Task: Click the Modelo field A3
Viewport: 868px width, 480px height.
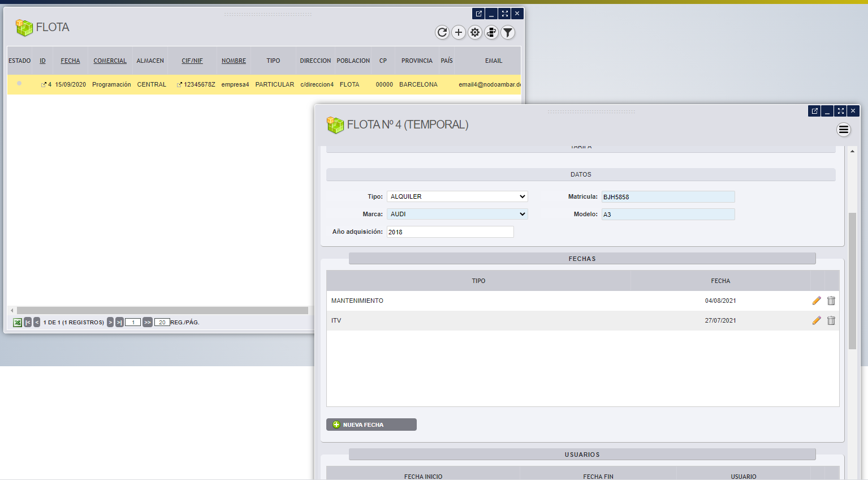Action: point(668,215)
